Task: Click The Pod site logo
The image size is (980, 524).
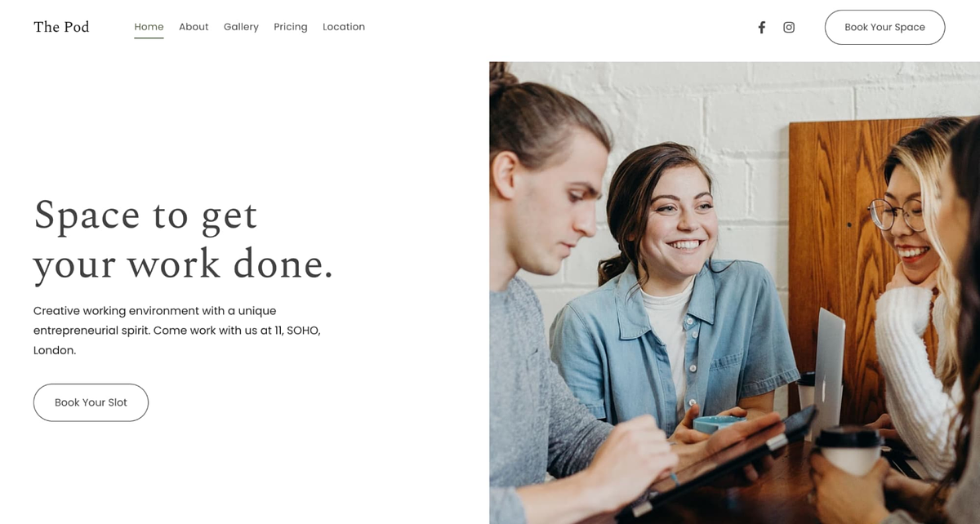Action: [x=61, y=27]
